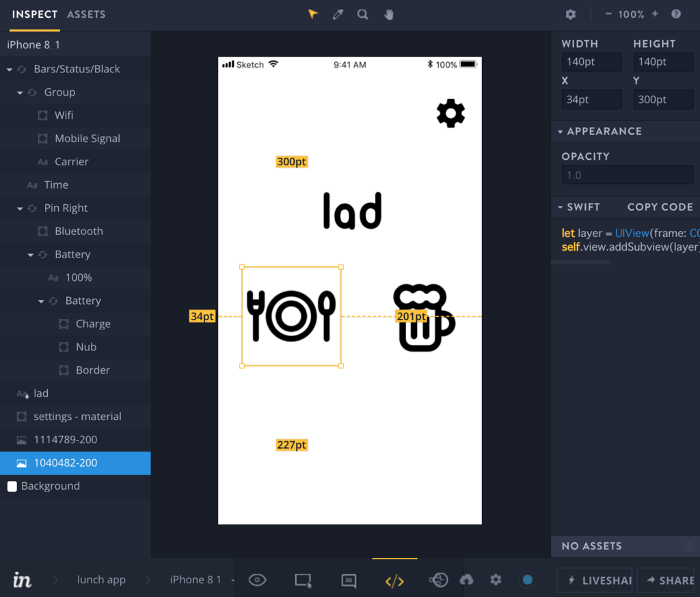This screenshot has width=700, height=597.
Task: Open the history mode icon
Action: click(x=438, y=580)
